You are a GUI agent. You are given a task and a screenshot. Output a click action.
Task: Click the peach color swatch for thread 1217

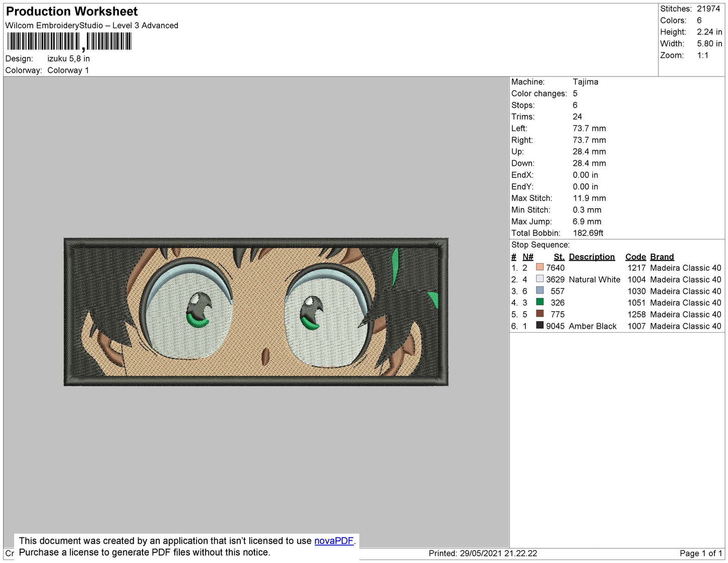[x=540, y=267]
